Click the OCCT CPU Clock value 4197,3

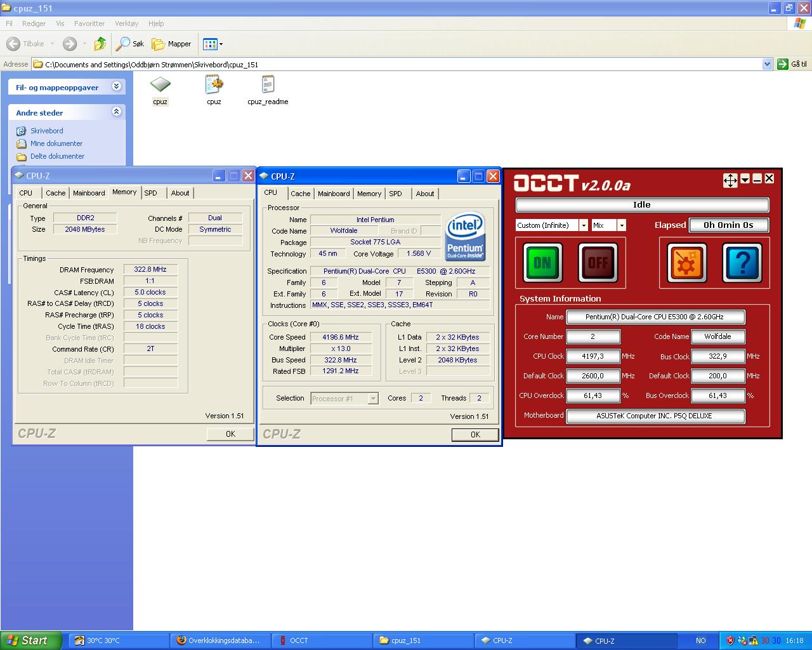593,356
